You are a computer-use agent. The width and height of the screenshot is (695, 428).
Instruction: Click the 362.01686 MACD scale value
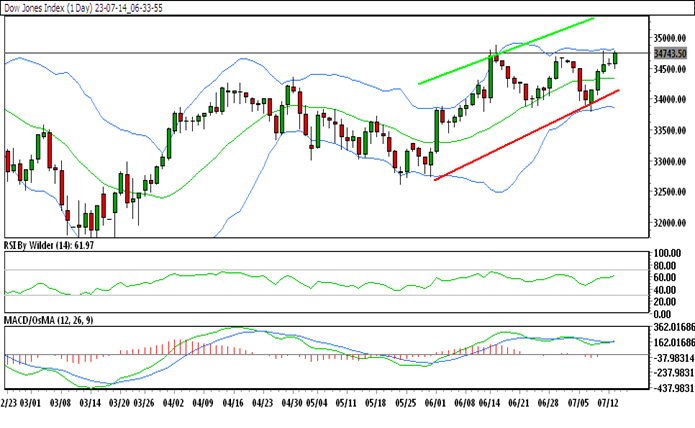coord(674,327)
